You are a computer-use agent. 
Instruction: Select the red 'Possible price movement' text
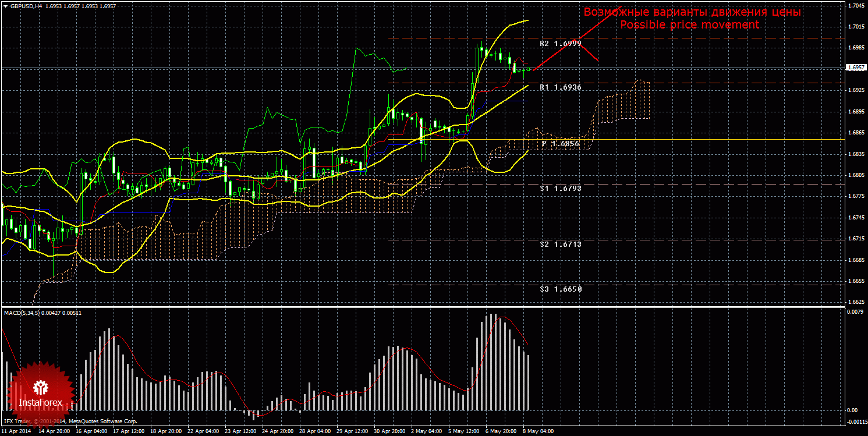coord(689,24)
